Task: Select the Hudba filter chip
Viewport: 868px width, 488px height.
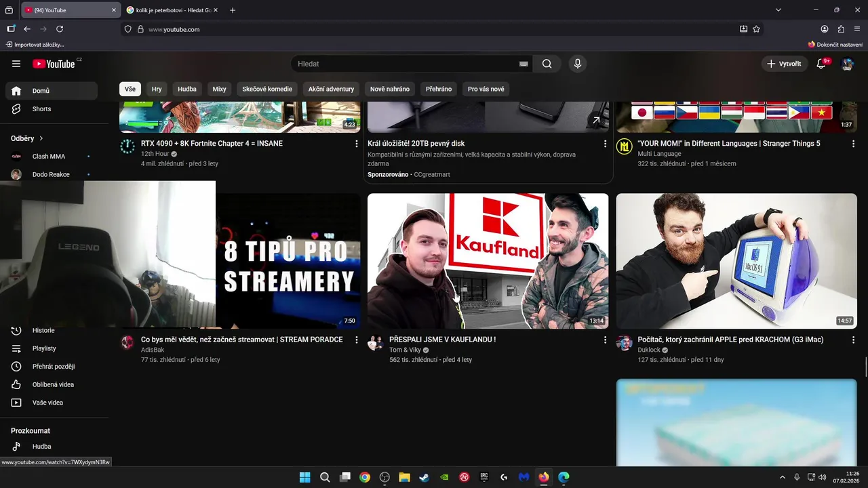Action: (187, 89)
